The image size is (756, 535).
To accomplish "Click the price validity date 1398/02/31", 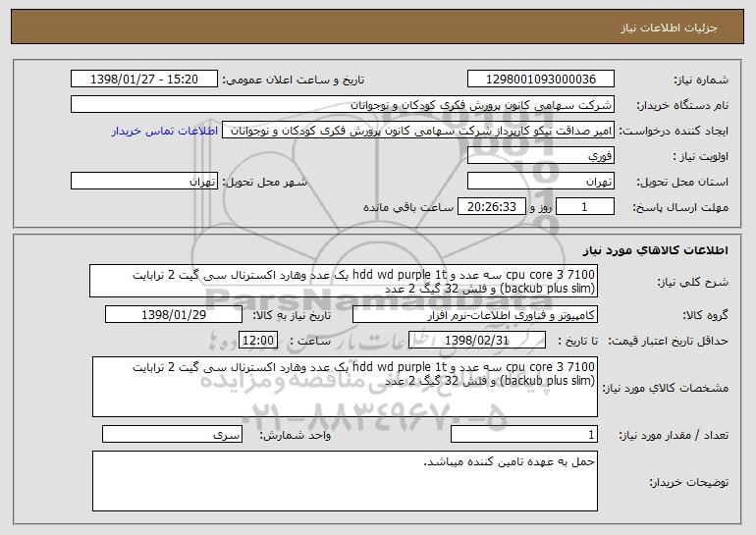I will coord(477,341).
